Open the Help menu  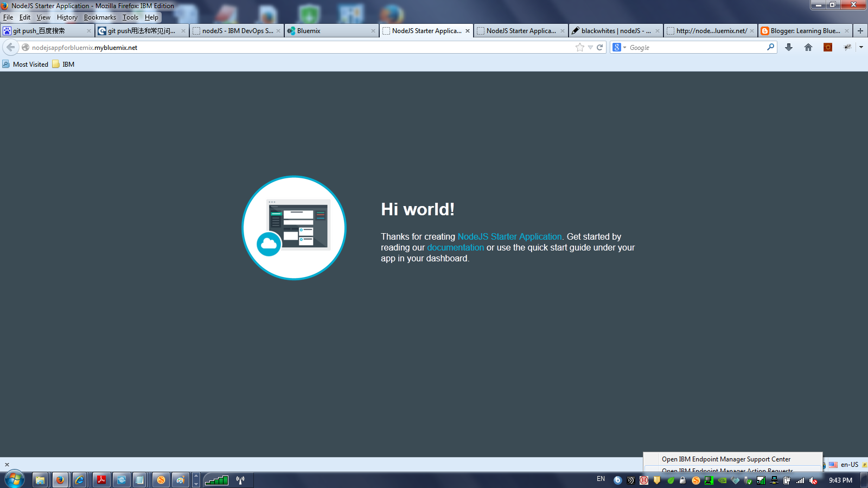point(151,17)
